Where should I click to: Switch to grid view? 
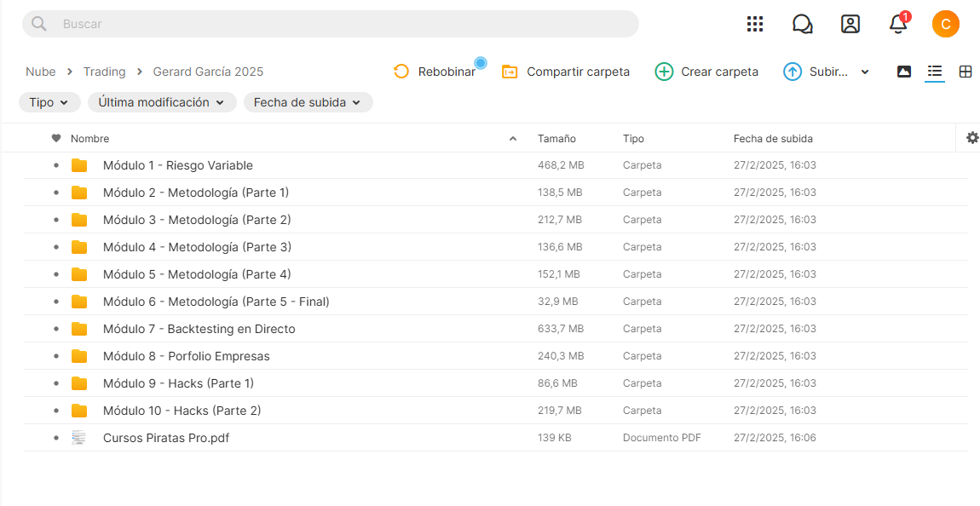click(x=965, y=72)
